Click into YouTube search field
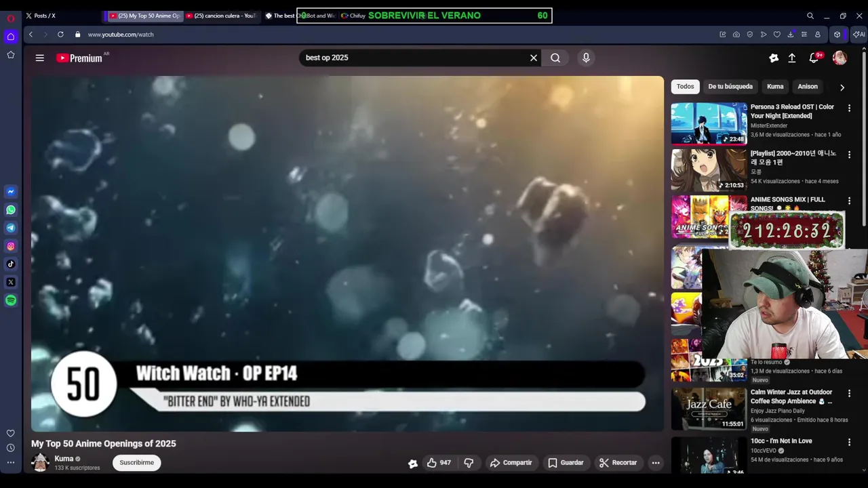The height and width of the screenshot is (488, 868). [414, 58]
